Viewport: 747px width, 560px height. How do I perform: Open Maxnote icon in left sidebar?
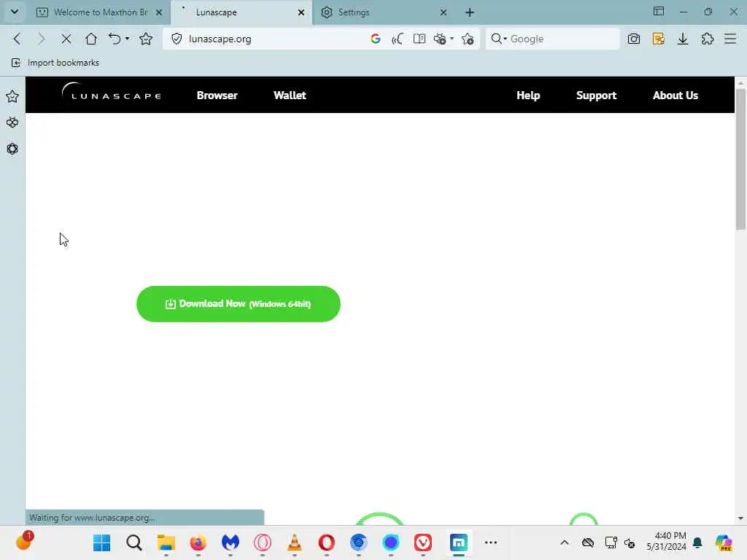12,122
